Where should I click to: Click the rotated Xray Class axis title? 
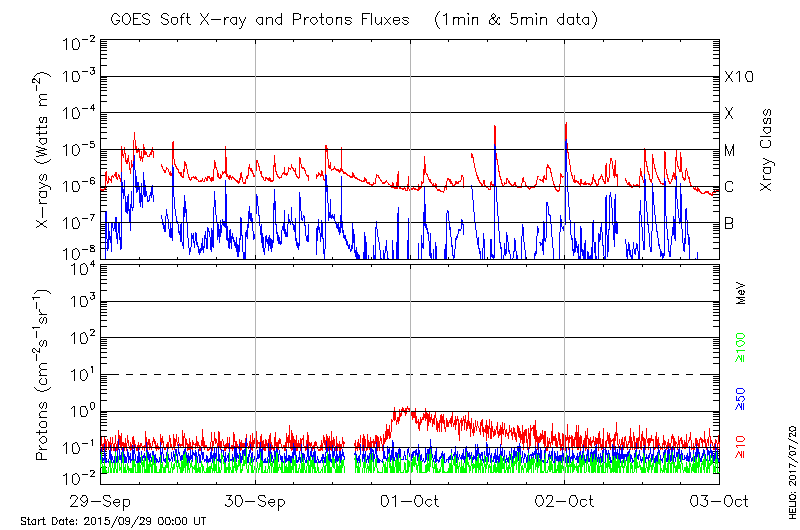767,150
